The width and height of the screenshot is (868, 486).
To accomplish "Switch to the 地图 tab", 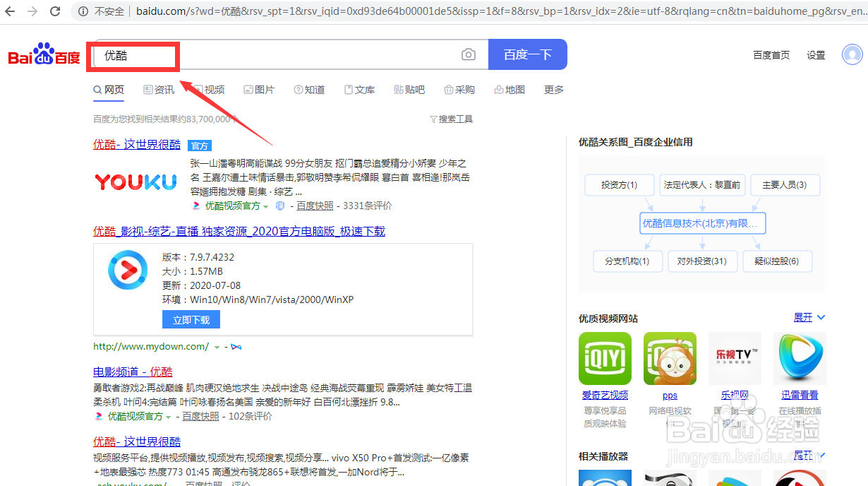I will [510, 90].
